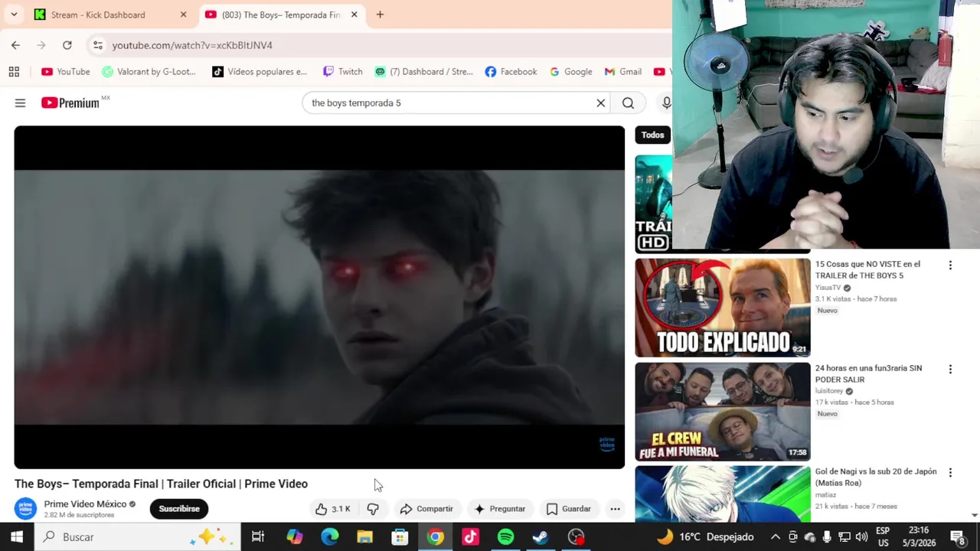Open options menu for Gol de Nagi video
The height and width of the screenshot is (551, 980).
(950, 473)
